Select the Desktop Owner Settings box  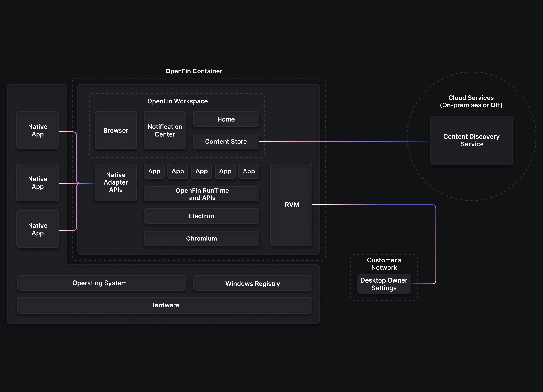(384, 284)
